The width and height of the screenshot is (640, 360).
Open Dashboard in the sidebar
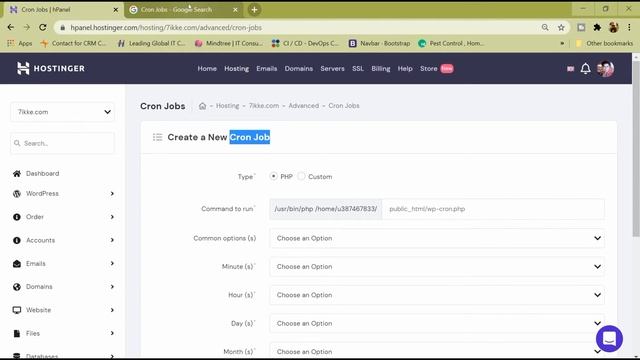coord(42,173)
